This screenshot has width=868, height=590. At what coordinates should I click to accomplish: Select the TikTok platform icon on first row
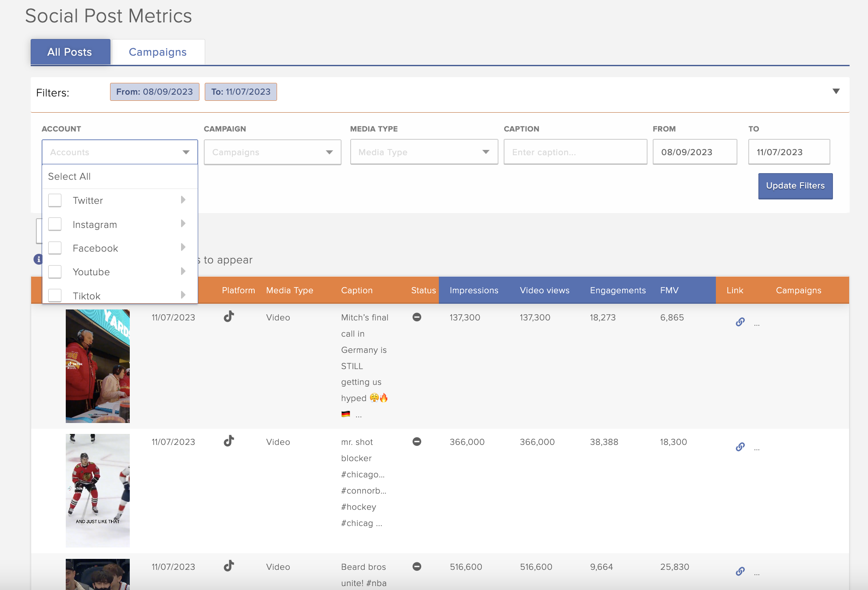(229, 317)
